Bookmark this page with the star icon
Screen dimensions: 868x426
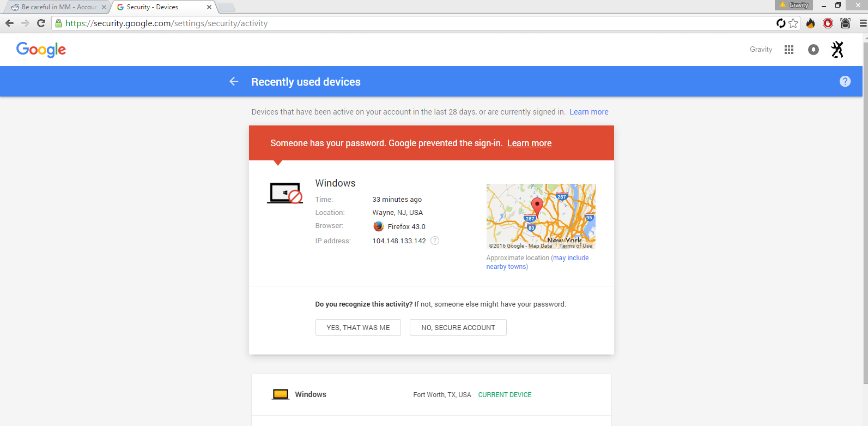(793, 23)
